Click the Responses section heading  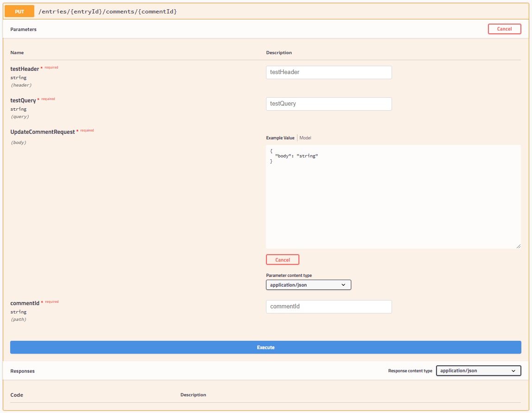22,371
